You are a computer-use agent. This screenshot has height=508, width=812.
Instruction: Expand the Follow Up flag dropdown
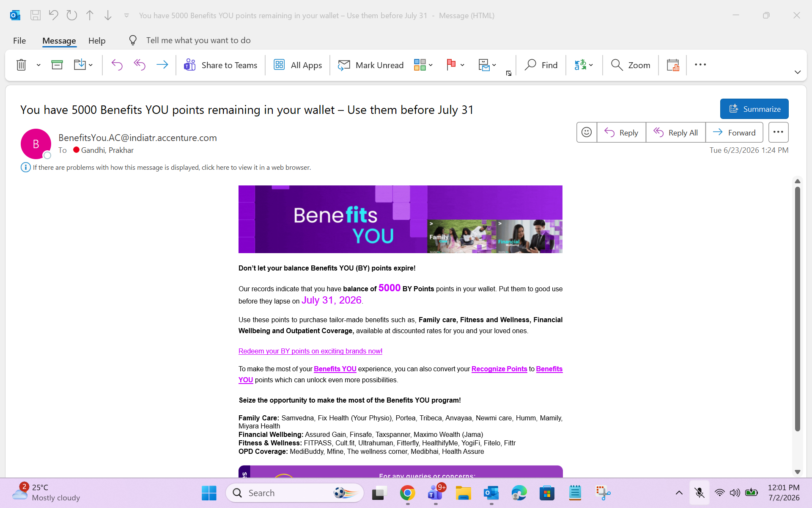(x=463, y=65)
